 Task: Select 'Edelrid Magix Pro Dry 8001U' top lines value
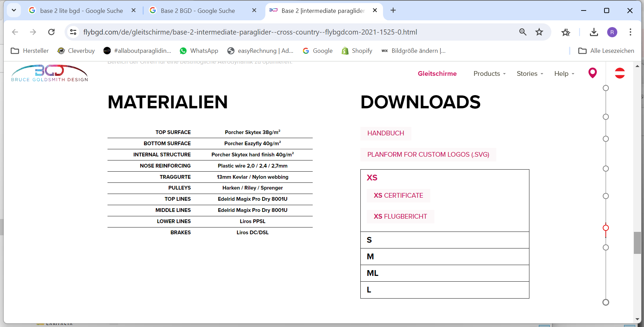[x=253, y=199]
